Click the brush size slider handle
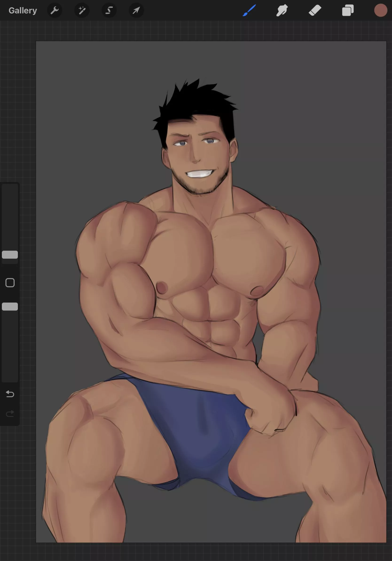392x561 pixels. tap(10, 255)
